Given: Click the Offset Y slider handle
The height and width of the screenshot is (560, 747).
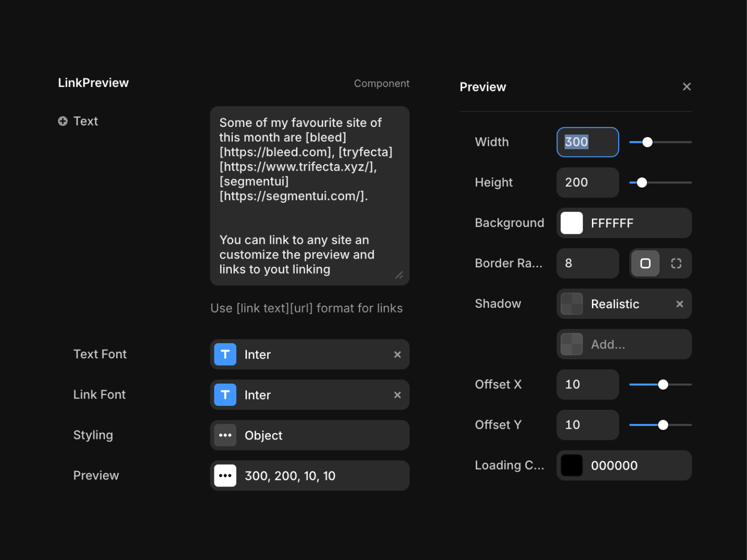Looking at the screenshot, I should (663, 425).
